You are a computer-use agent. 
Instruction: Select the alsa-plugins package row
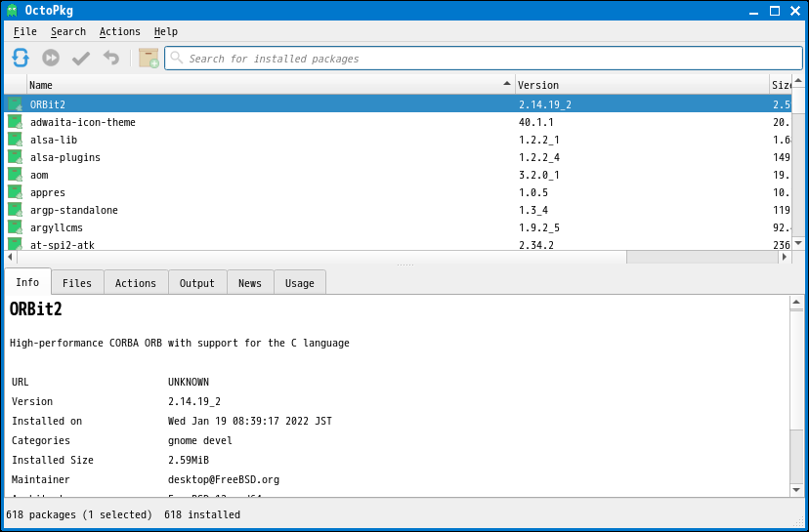[398, 157]
